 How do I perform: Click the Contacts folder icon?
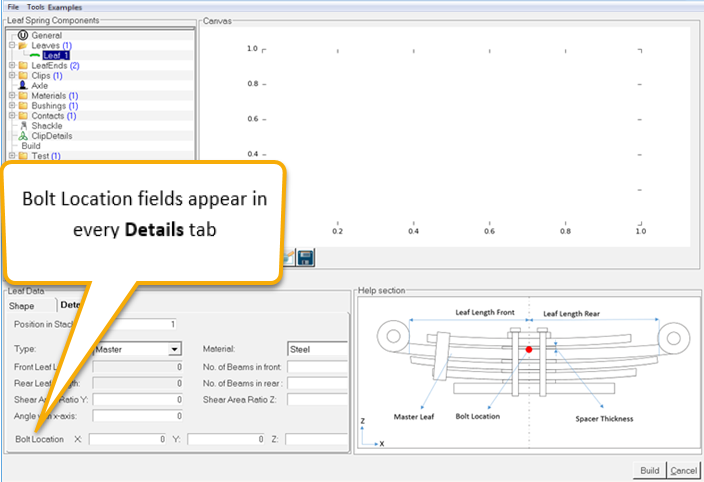coord(23,116)
